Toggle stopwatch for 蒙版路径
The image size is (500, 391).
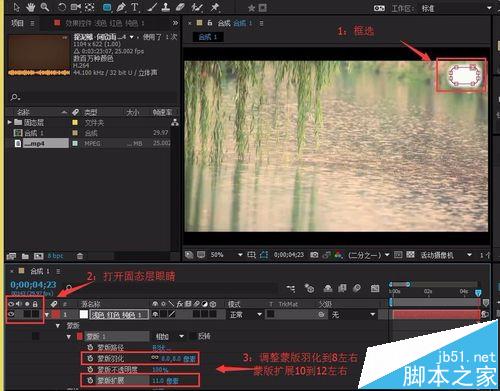click(90, 347)
